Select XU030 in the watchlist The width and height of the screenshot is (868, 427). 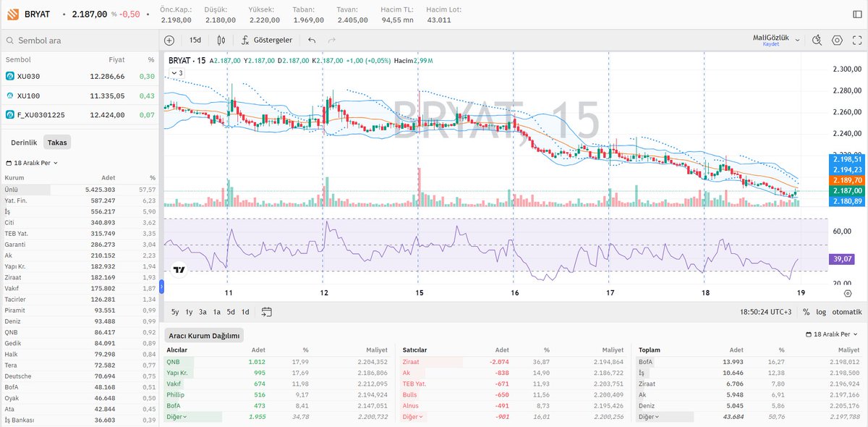[x=79, y=76]
